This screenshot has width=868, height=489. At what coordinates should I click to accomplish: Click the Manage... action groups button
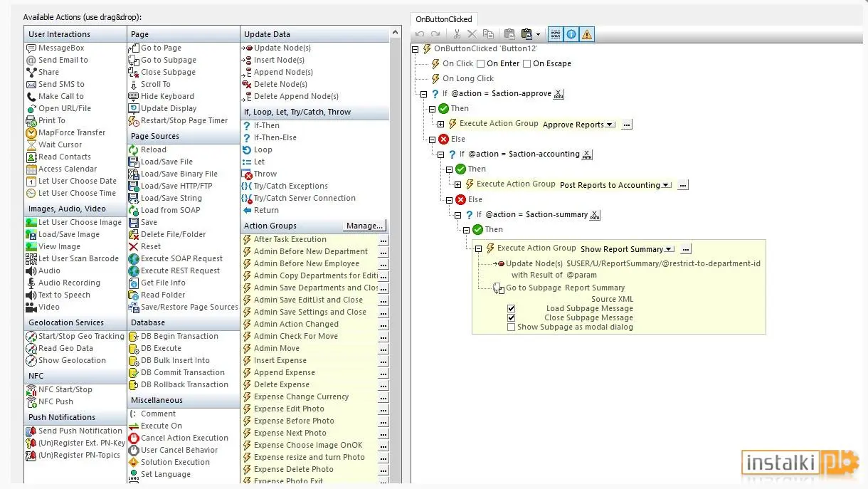pos(364,226)
